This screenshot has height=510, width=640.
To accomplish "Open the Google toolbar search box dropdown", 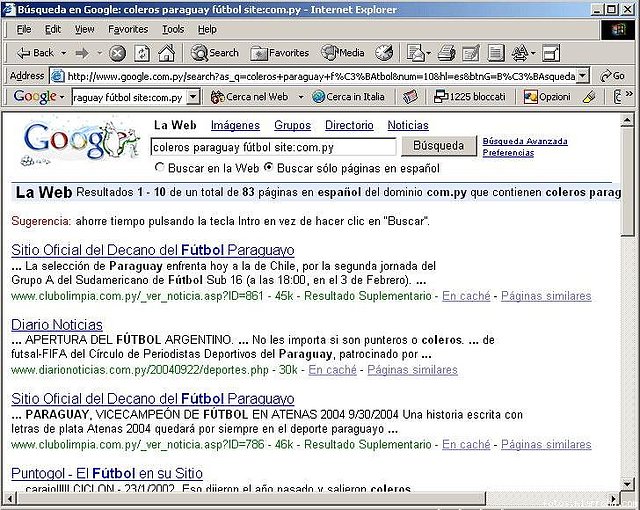I will point(193,97).
